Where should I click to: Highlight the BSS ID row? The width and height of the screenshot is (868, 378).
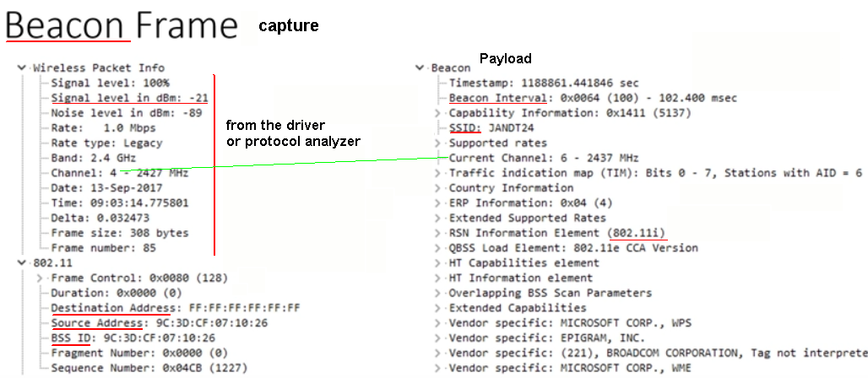point(136,338)
